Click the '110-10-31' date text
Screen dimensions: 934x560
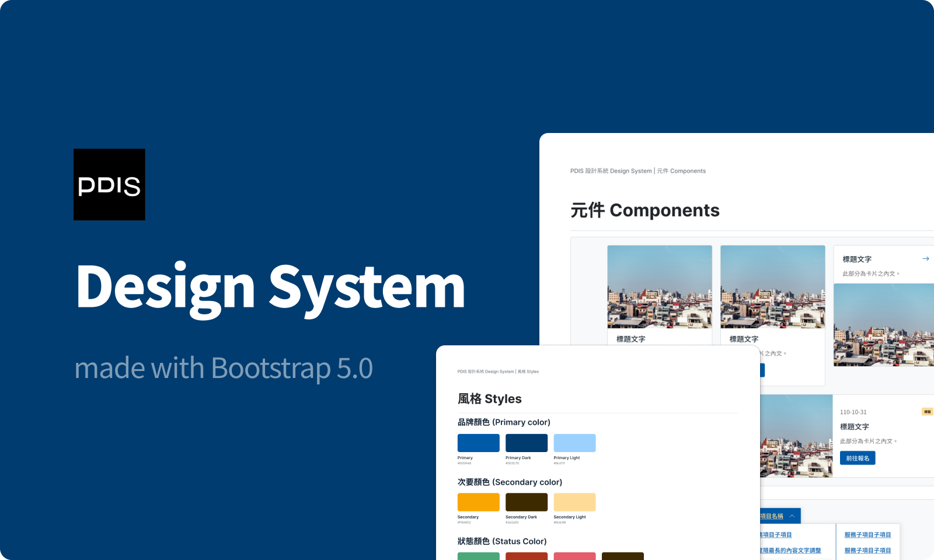(853, 412)
